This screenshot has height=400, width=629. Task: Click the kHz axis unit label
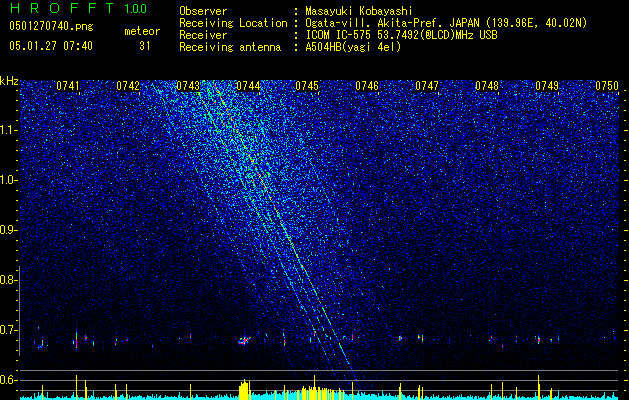click(9, 81)
